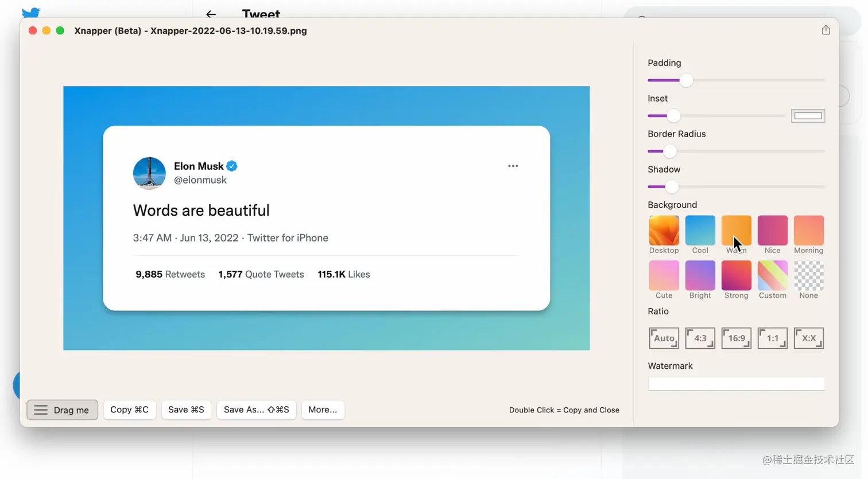Screen dimensions: 868x479
Task: Choose the Custom background swatch
Action: tap(772, 275)
